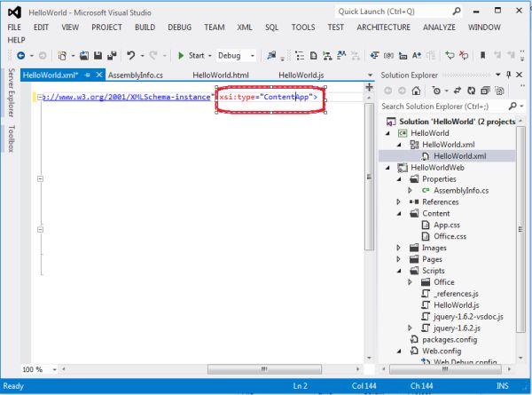Open the Solution Explorer window options dropdown

tap(498, 75)
